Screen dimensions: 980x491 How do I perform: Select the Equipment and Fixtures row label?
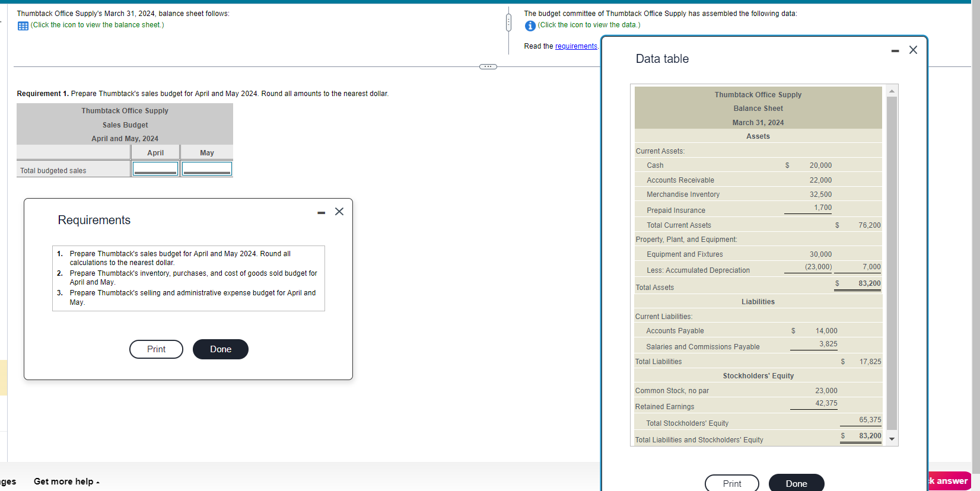coord(685,254)
